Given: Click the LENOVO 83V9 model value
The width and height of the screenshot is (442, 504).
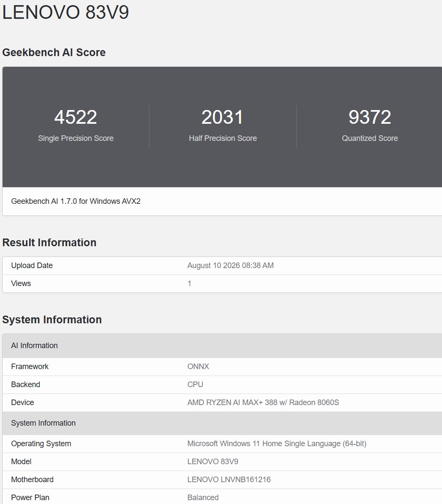Looking at the screenshot, I should [213, 462].
